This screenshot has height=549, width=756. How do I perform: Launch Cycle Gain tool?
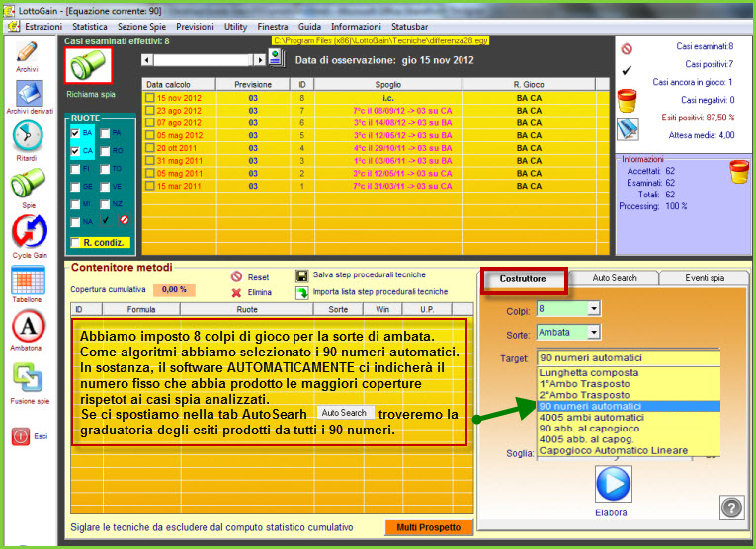(30, 231)
